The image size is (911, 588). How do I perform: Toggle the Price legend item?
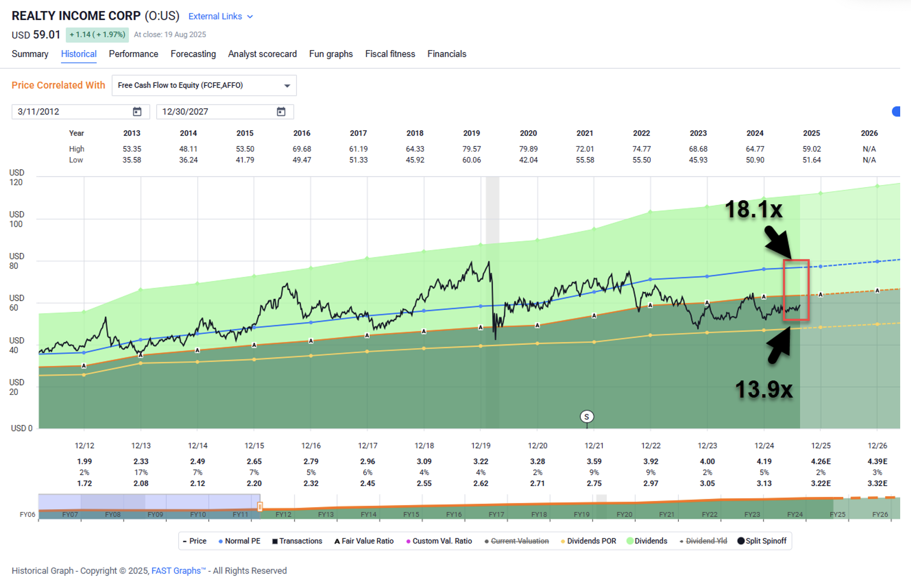[x=195, y=541]
